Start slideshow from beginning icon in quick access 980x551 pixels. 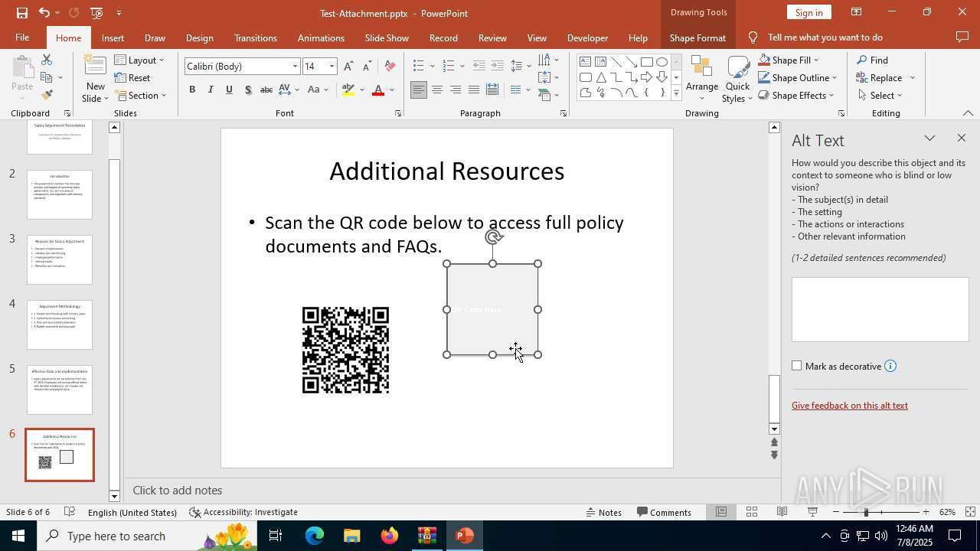tap(96, 13)
